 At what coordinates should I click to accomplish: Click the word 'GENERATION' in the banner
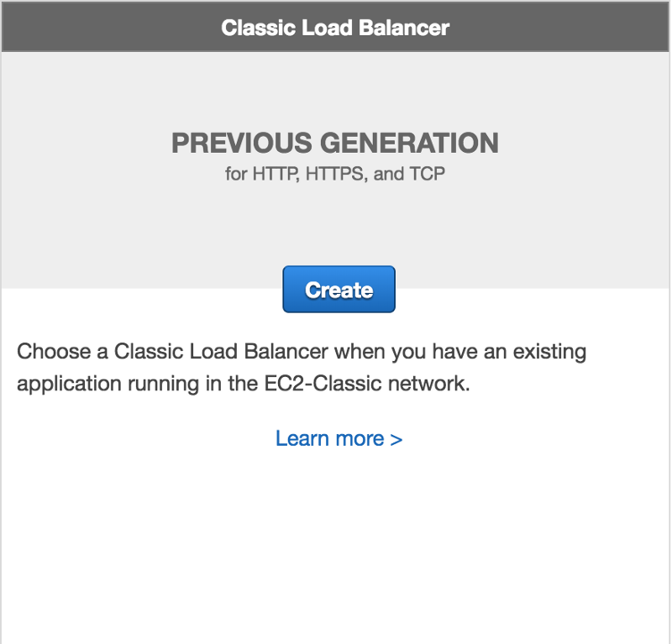(x=410, y=143)
